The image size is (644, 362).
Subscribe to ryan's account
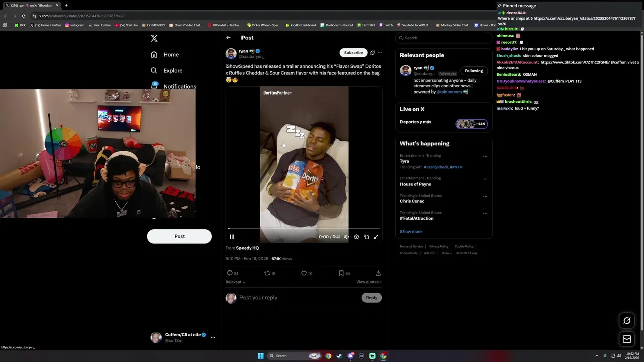pyautogui.click(x=353, y=53)
